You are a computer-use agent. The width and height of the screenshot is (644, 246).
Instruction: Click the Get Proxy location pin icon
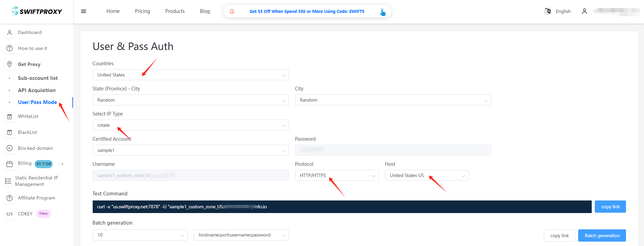click(x=10, y=64)
